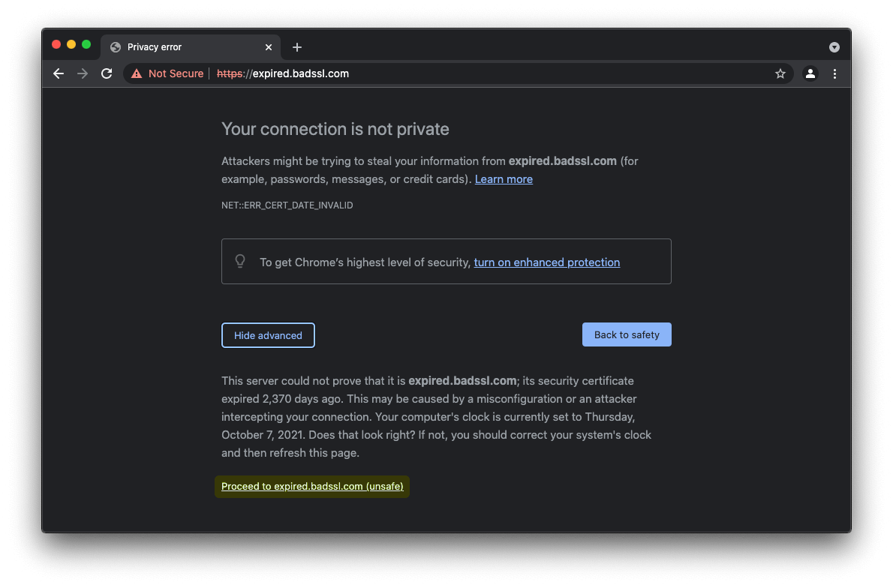Open a new tab with the plus button
Viewport: 893px width, 588px height.
coord(296,46)
